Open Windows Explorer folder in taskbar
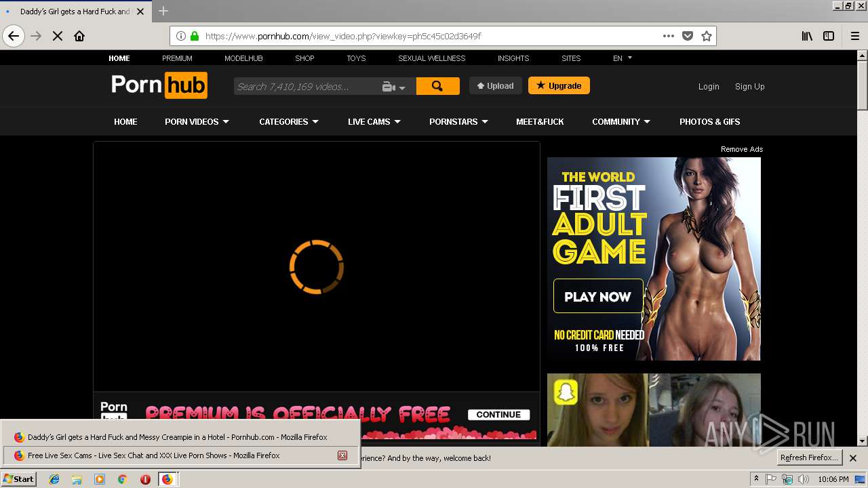 coord(77,479)
